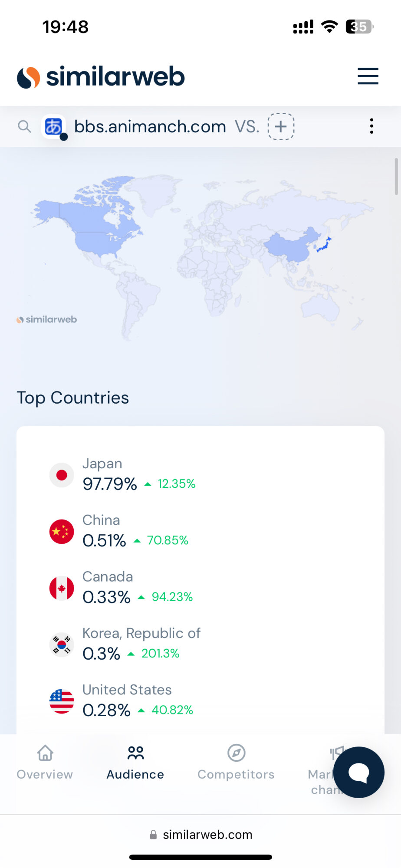Screen dimensions: 401x868
Task: Click the bbs.animanch.com domain text
Action: pyautogui.click(x=150, y=127)
